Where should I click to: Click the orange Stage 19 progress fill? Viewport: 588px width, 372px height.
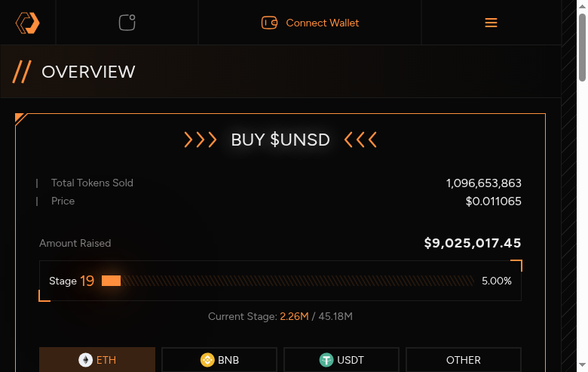pos(111,281)
